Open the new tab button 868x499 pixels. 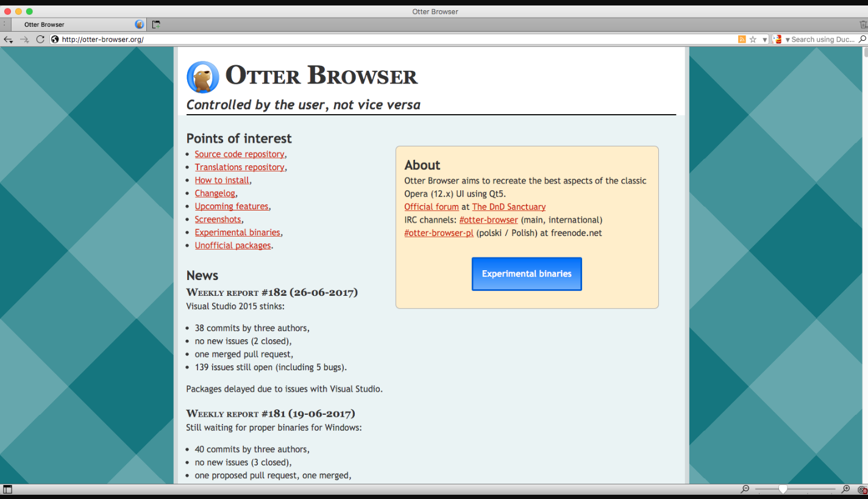(x=156, y=24)
